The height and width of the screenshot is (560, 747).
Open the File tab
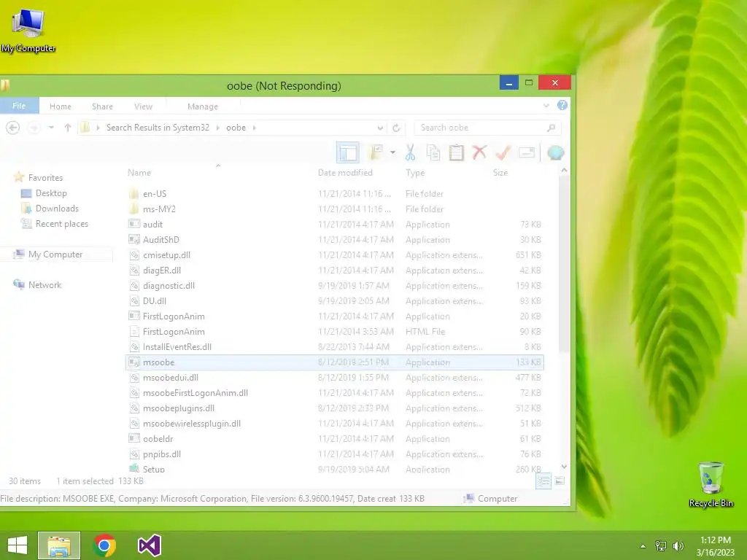tap(19, 106)
